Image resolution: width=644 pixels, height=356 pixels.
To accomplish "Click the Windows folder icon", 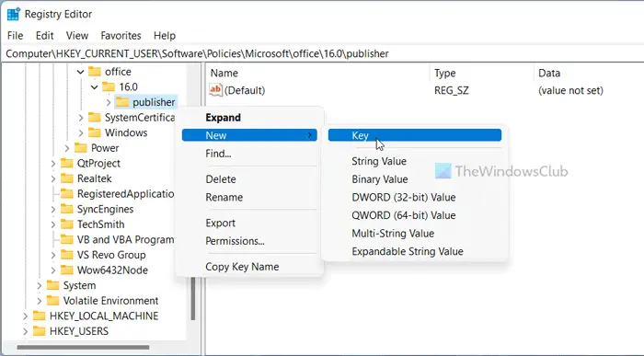I will click(95, 132).
